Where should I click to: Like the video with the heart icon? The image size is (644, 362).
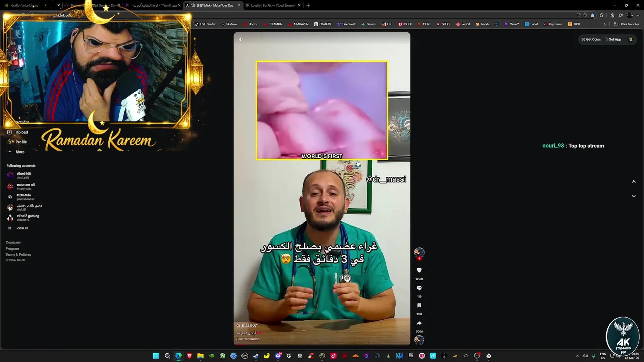pos(419,270)
